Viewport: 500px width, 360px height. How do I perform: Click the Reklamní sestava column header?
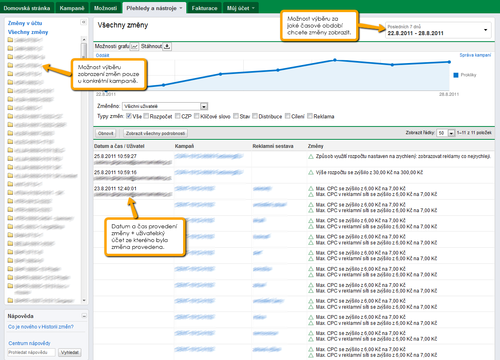click(x=273, y=146)
